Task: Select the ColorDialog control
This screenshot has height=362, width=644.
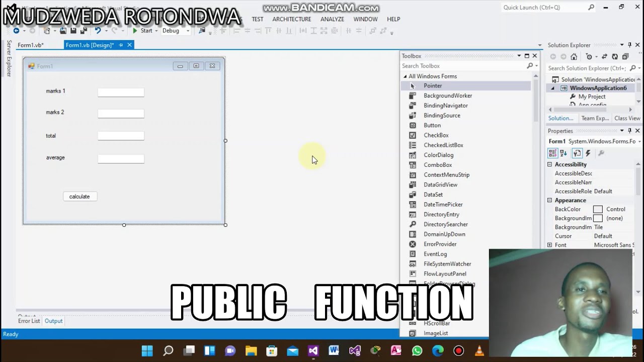Action: (x=465, y=155)
